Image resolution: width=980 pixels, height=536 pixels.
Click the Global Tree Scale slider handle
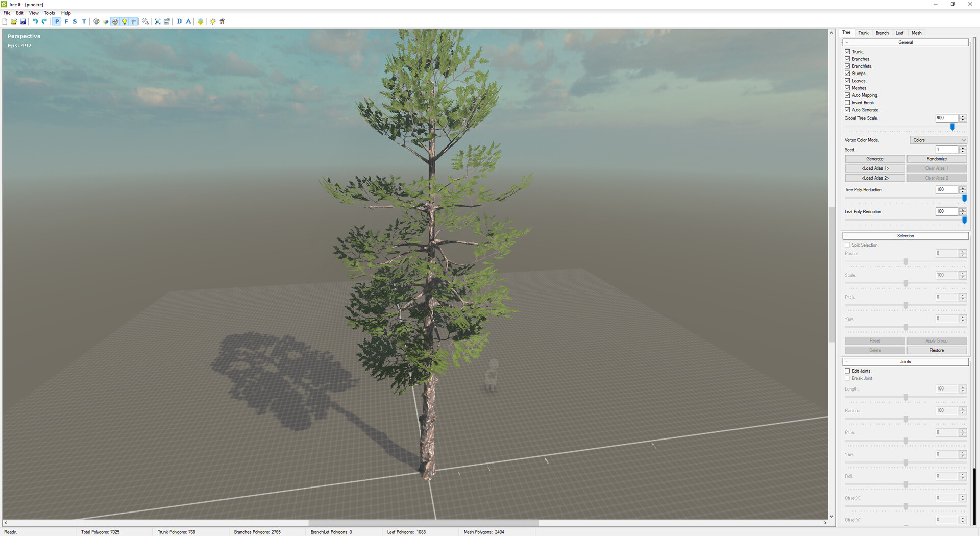click(952, 127)
